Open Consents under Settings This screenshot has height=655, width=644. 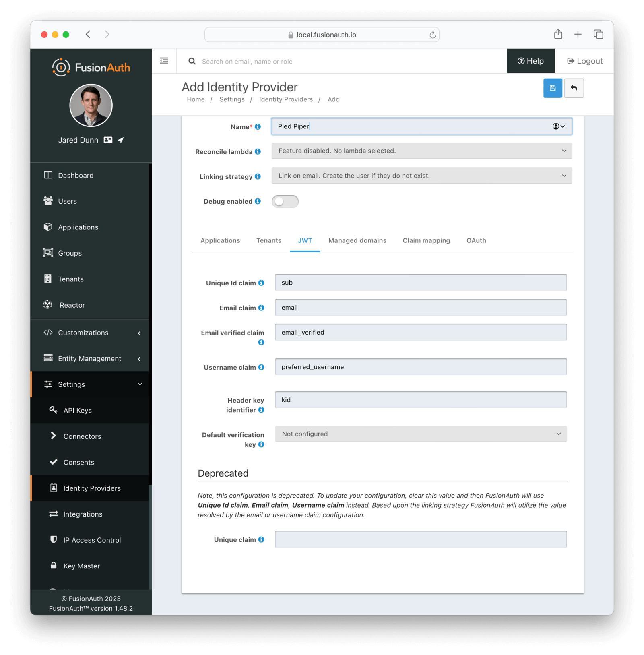tap(89, 463)
